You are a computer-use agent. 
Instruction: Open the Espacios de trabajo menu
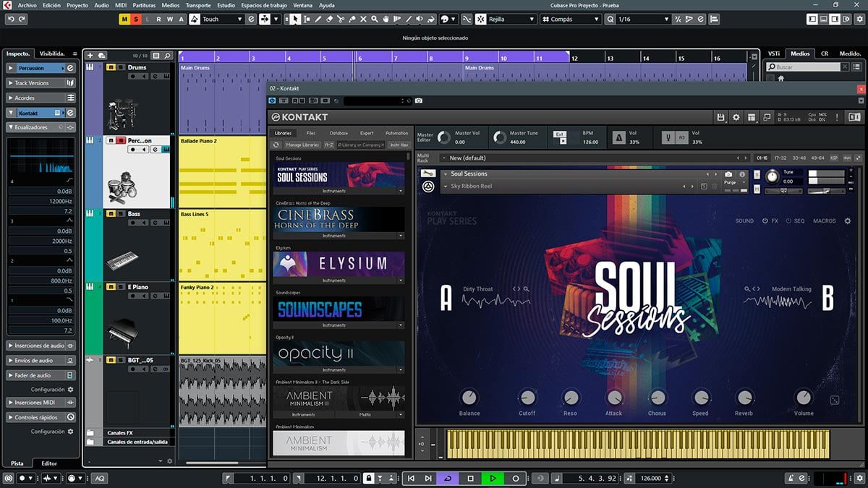click(263, 5)
